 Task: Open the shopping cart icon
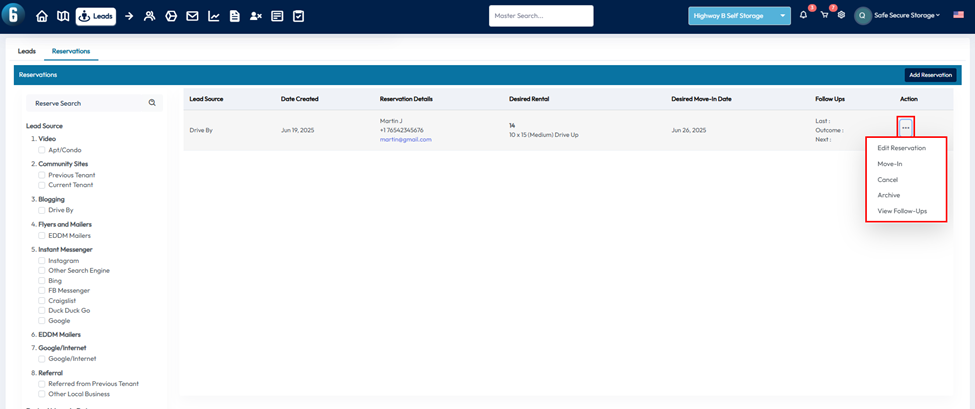(824, 15)
